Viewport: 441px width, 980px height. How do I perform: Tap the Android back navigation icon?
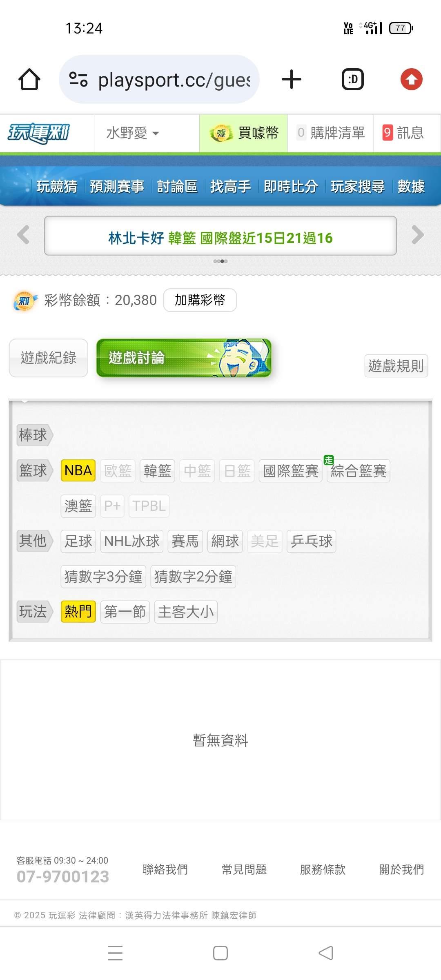click(326, 953)
